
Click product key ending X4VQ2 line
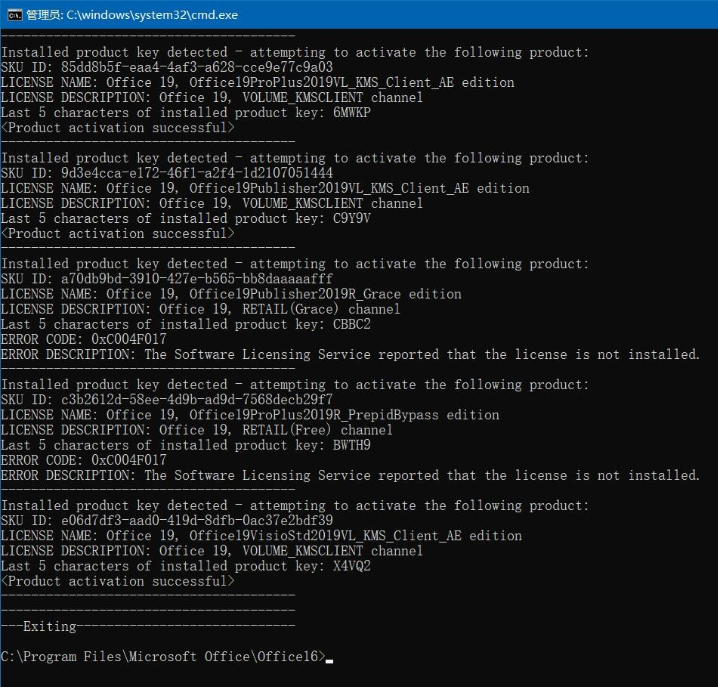pyautogui.click(x=186, y=566)
